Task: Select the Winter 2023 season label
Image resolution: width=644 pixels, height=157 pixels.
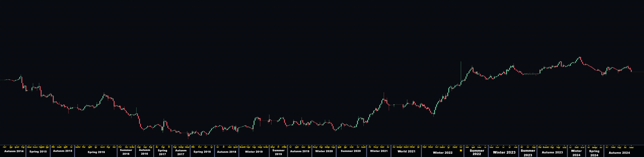Action: (504, 152)
